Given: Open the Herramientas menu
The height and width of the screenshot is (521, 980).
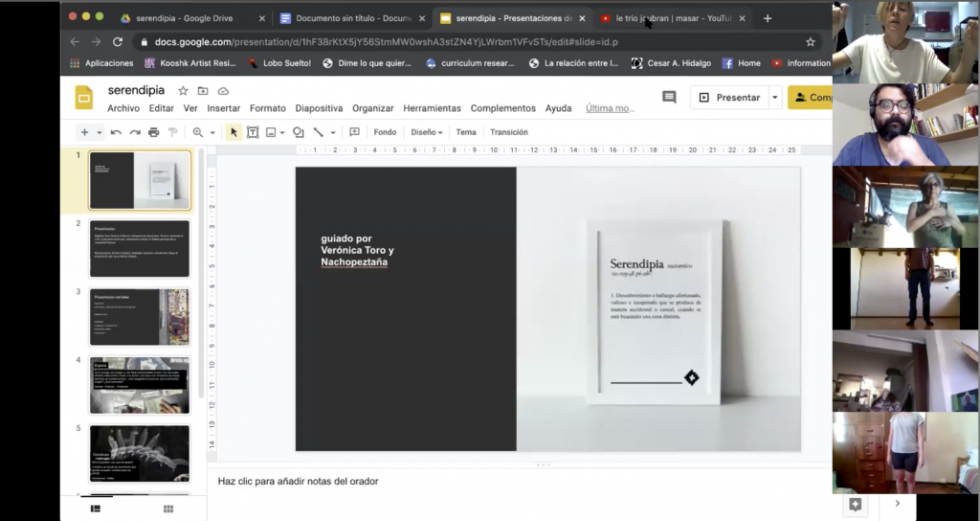Looking at the screenshot, I should pyautogui.click(x=432, y=108).
